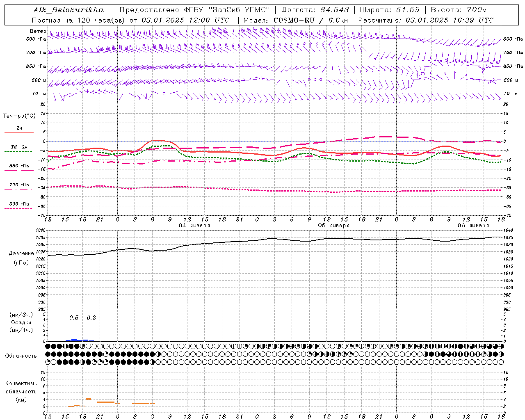This screenshot has height=420, width=525.
Task: Click the 04 января date label
Action: [x=194, y=226]
